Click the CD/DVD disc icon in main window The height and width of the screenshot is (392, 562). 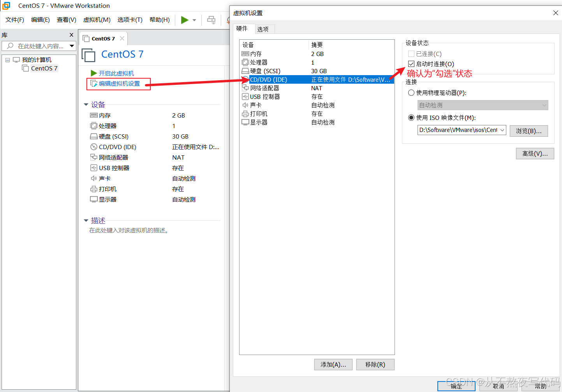(93, 147)
